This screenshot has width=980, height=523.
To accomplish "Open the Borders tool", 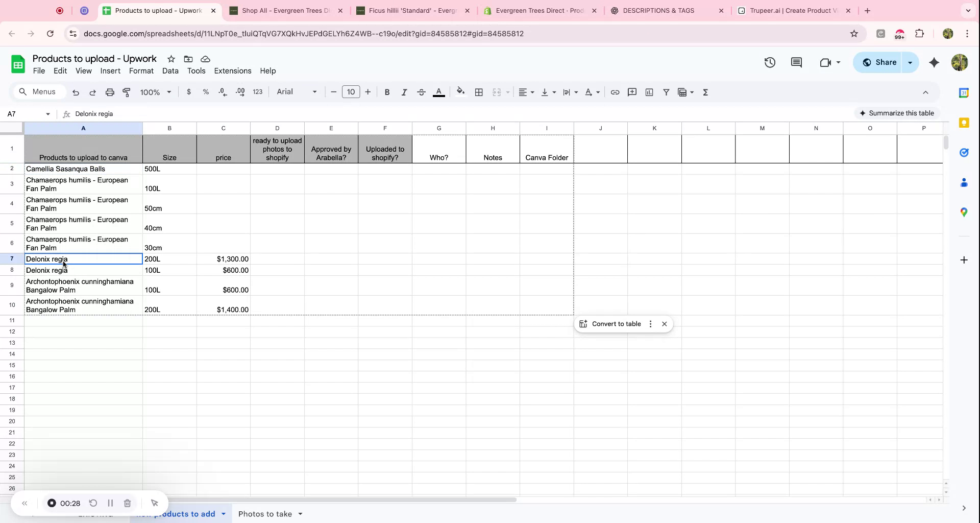I will point(479,92).
